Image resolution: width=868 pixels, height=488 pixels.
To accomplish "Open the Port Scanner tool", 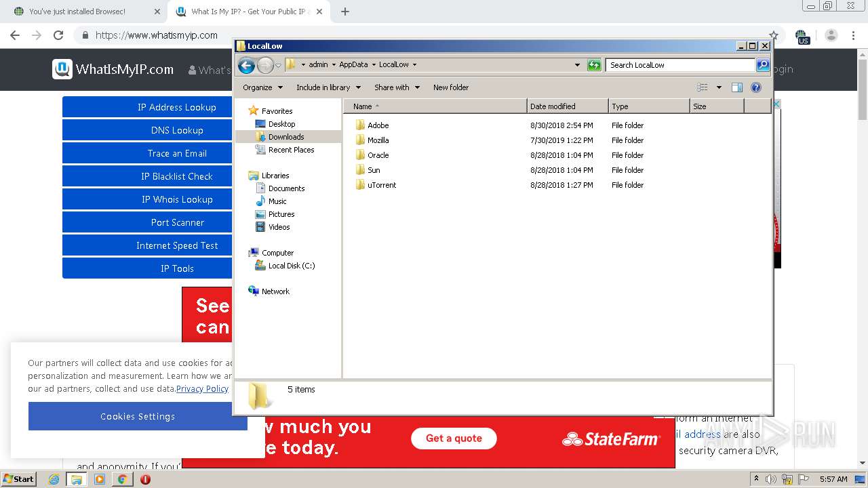I will tap(147, 222).
